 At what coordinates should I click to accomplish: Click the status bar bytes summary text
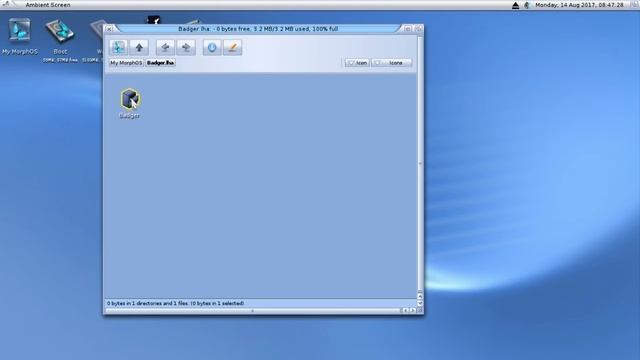(x=176, y=303)
